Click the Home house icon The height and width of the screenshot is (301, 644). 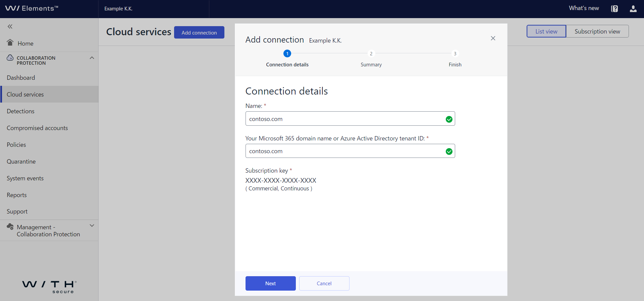10,43
